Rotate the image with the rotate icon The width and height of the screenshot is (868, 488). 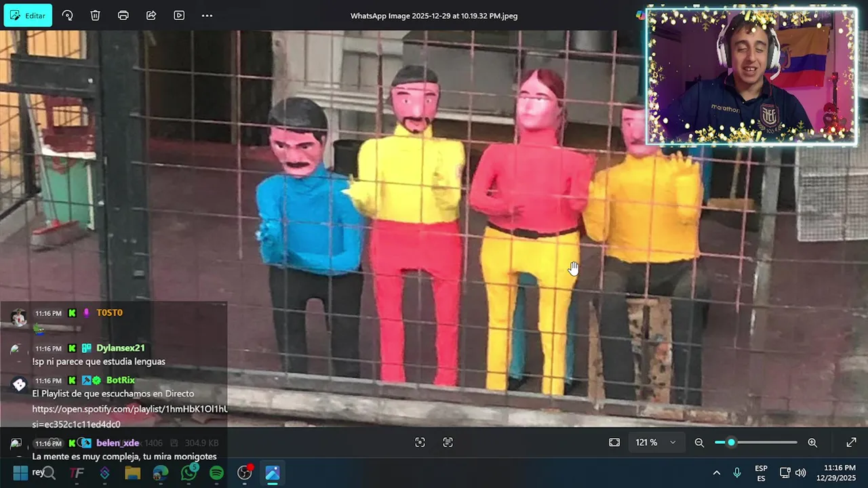(67, 16)
